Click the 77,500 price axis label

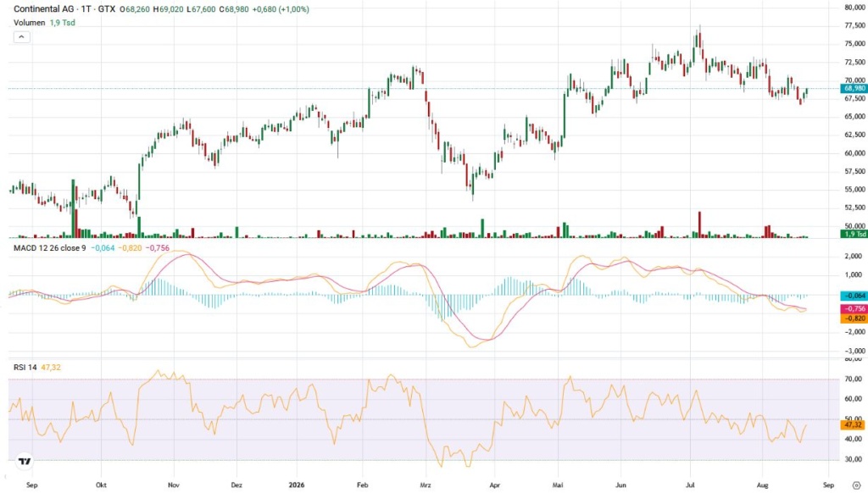pyautogui.click(x=855, y=25)
